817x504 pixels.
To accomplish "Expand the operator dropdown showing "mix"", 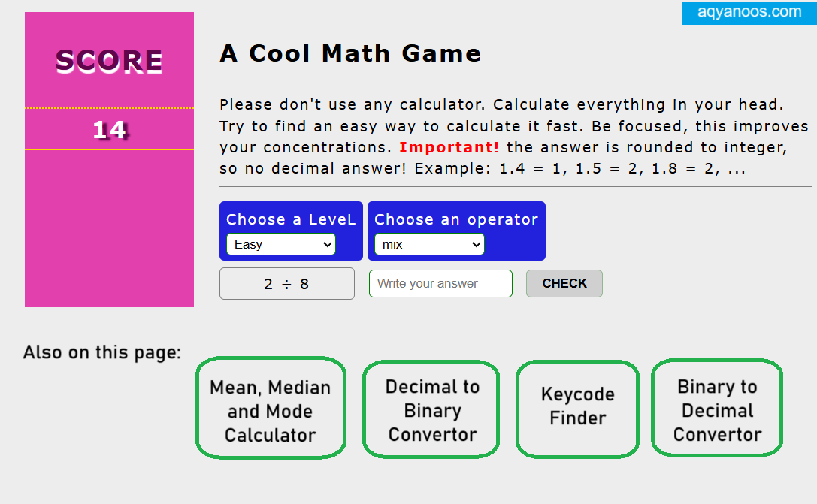I will coord(428,244).
